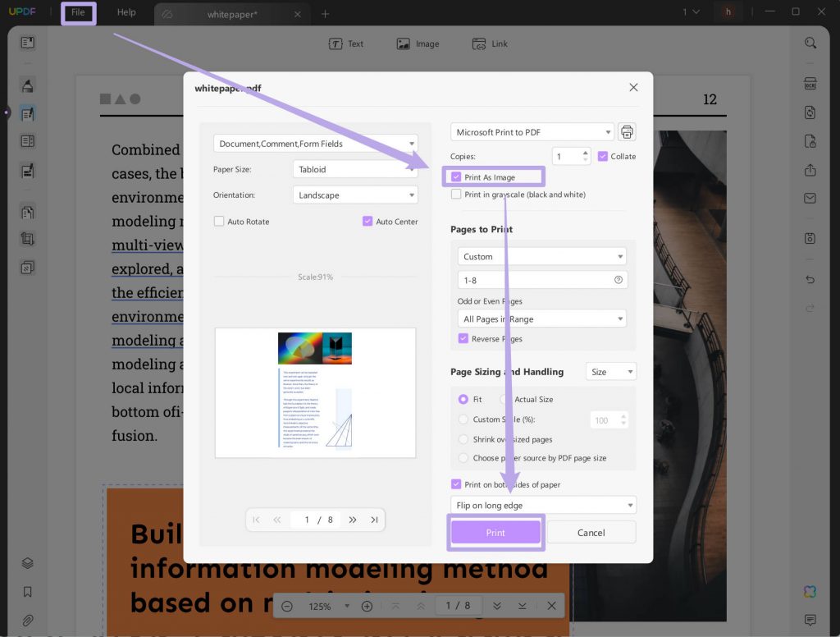Open the bookmark panel icon
Screen dimensions: 840x637
(x=27, y=592)
